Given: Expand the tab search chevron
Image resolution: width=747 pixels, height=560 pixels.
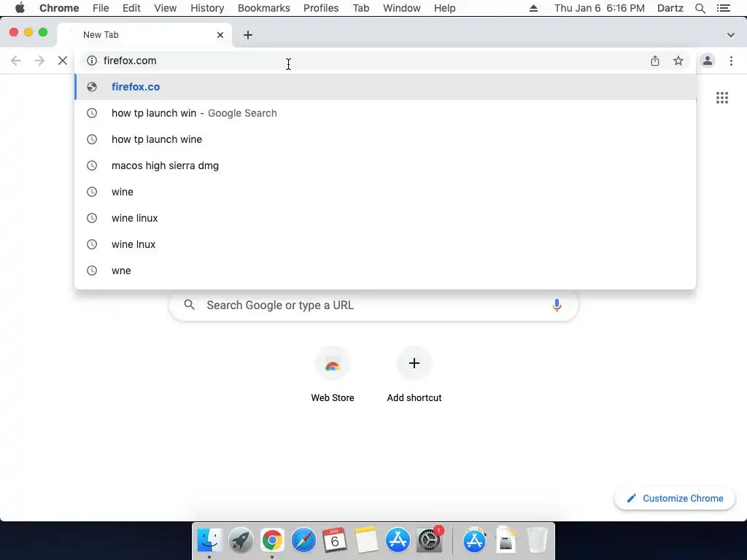Looking at the screenshot, I should pos(730,35).
